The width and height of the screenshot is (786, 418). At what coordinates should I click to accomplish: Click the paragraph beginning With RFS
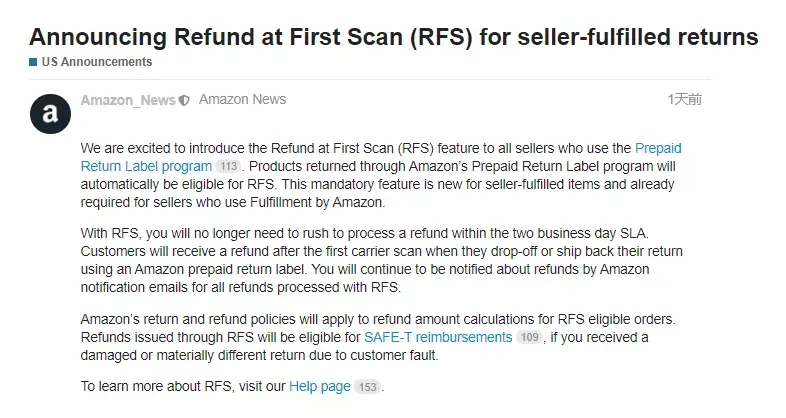(381, 260)
